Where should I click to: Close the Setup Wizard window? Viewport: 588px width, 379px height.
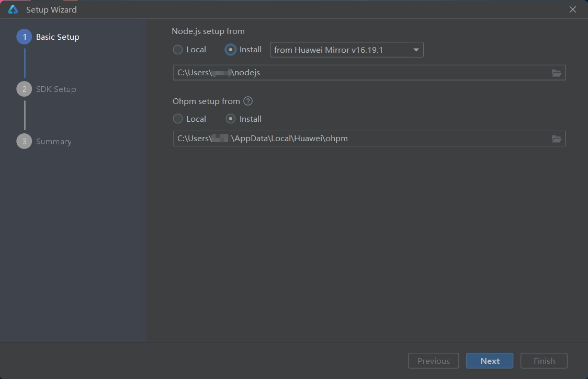pos(573,9)
